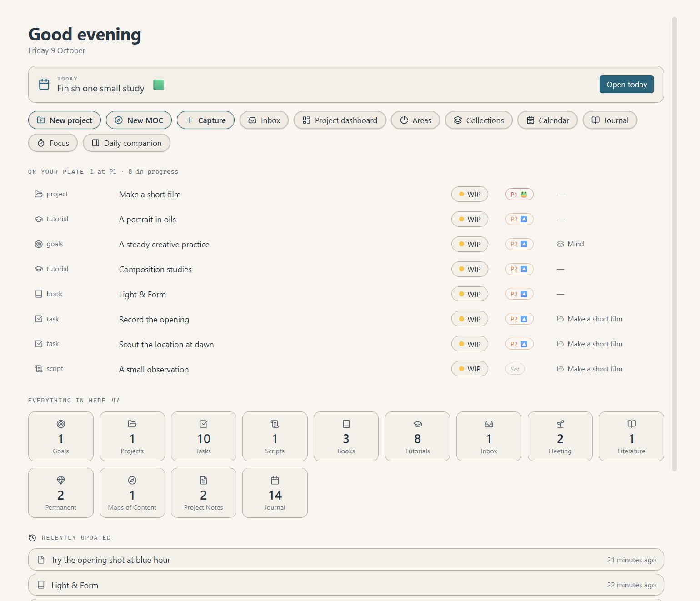Image resolution: width=700 pixels, height=601 pixels.
Task: Click the Projects card folder icon
Action: (132, 424)
